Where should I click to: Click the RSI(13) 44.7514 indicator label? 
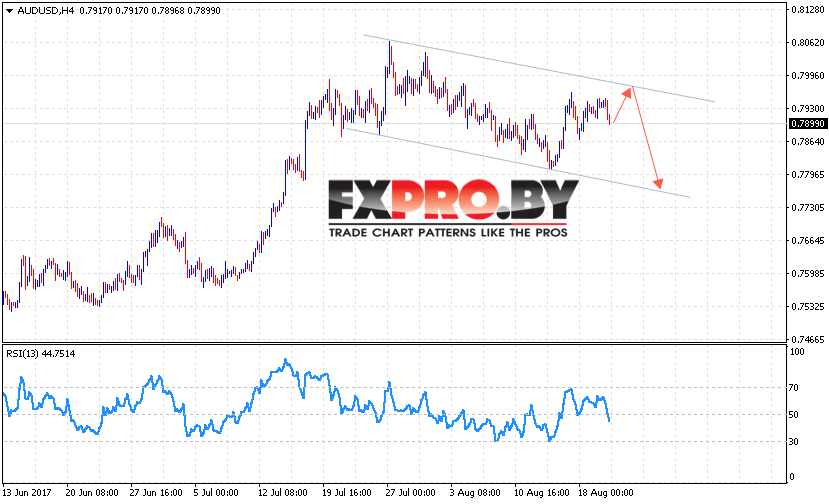tap(41, 354)
